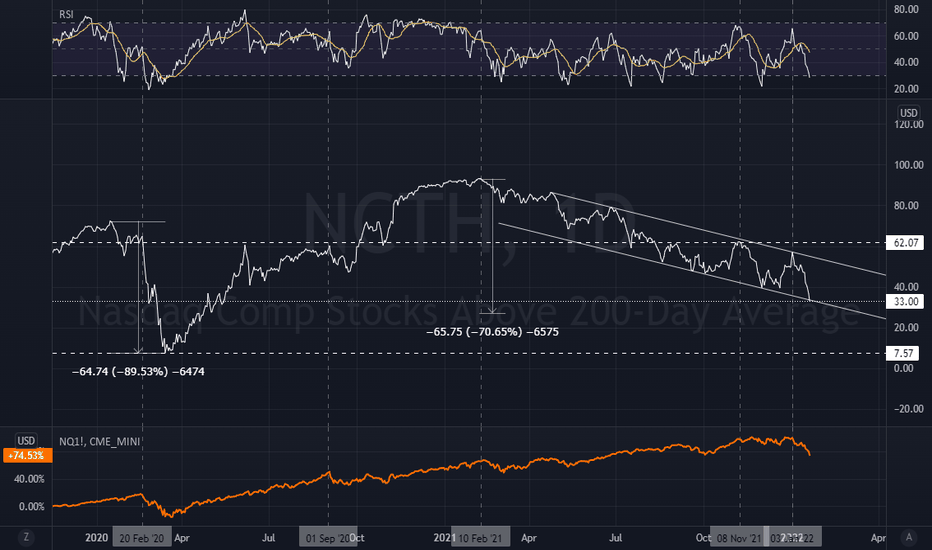
Task: Select the 20 Feb '20 date marker
Action: coord(142,538)
